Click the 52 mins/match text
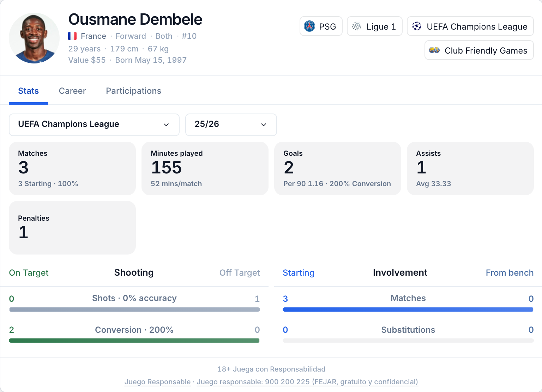 click(x=176, y=184)
